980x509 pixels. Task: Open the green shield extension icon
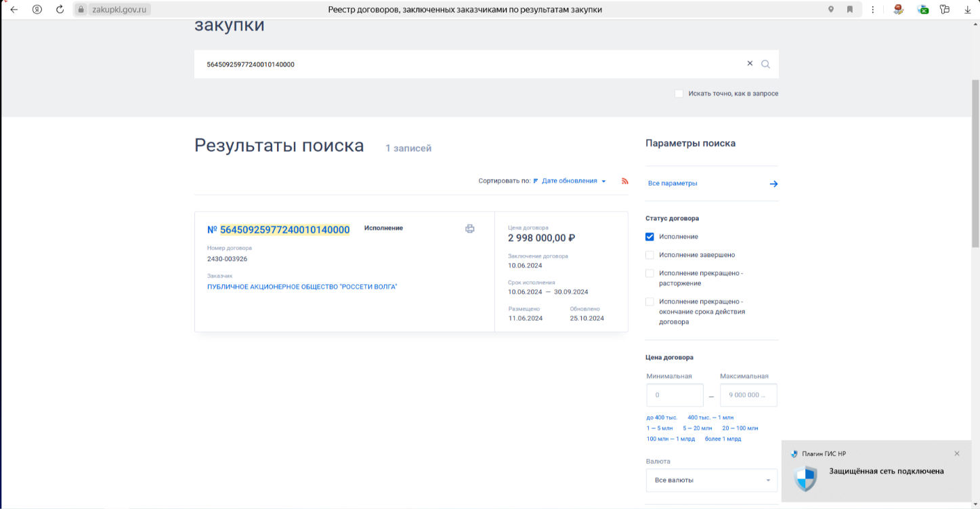[x=922, y=9]
